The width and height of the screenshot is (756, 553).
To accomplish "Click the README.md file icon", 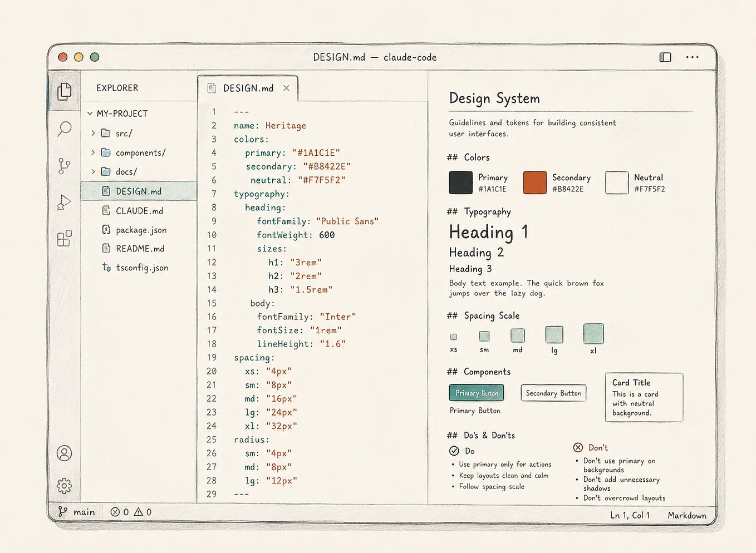I will [x=106, y=248].
